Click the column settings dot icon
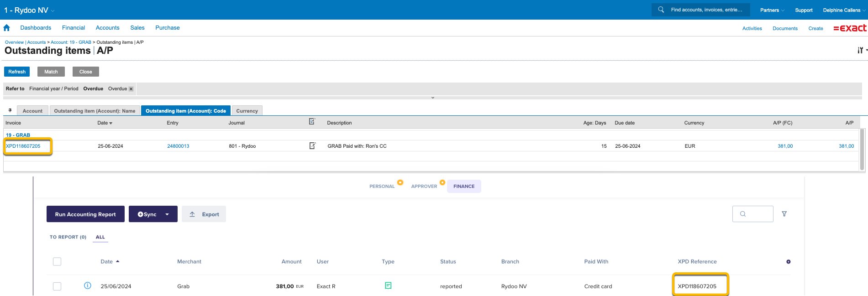 click(788, 262)
